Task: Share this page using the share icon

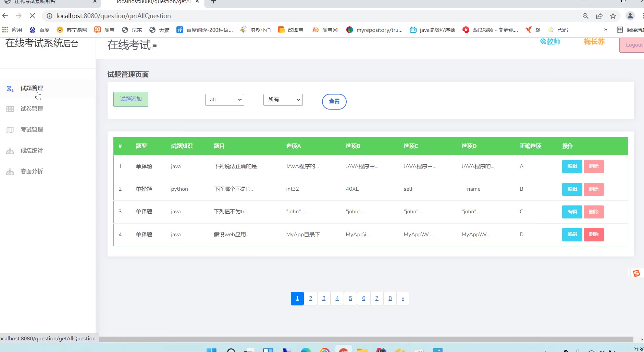Action: [599, 16]
